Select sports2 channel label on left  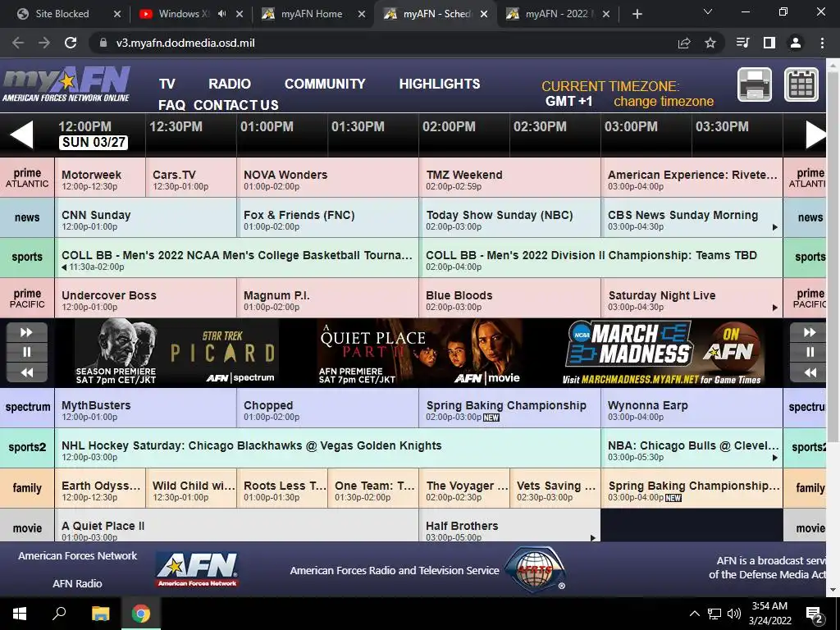point(27,447)
